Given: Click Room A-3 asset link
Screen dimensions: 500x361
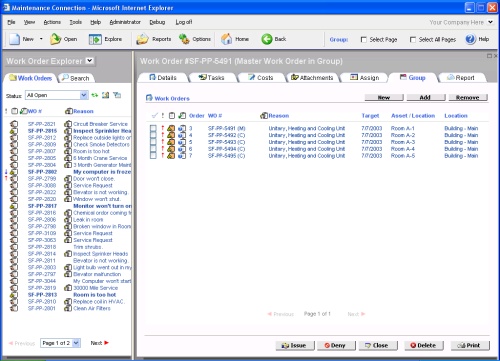Looking at the screenshot, I should point(403,142).
